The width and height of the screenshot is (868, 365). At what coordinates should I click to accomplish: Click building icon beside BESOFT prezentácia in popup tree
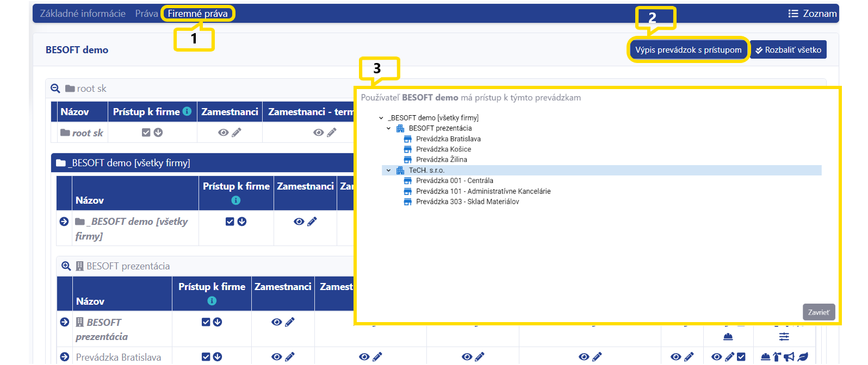point(400,128)
